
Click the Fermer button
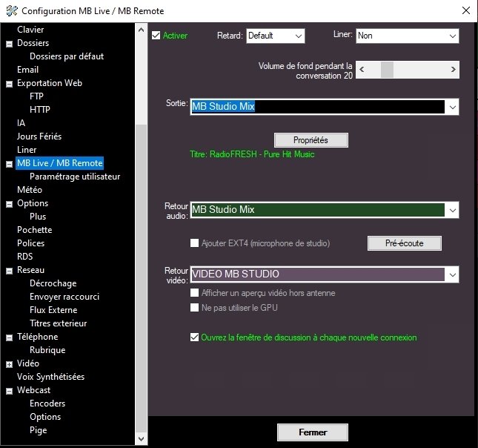[312, 432]
